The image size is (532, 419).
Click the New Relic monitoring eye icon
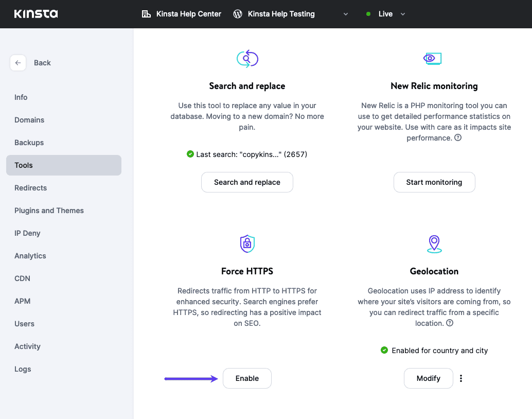(434, 58)
